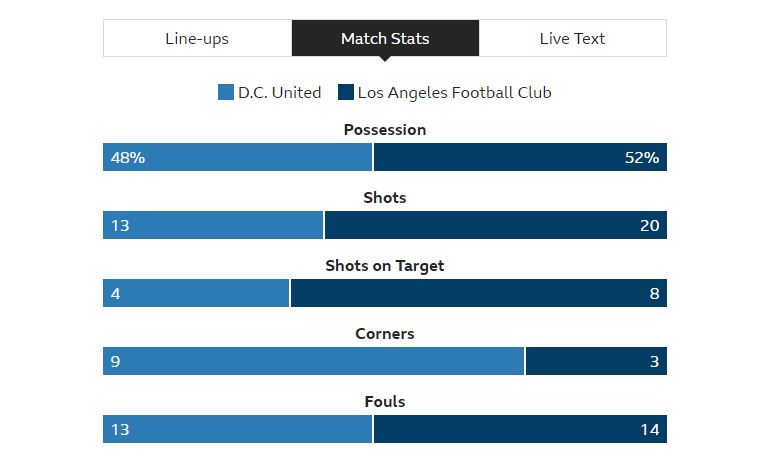This screenshot has width=762, height=463.
Task: Click D.C. United's 9 corners bar
Action: click(313, 361)
